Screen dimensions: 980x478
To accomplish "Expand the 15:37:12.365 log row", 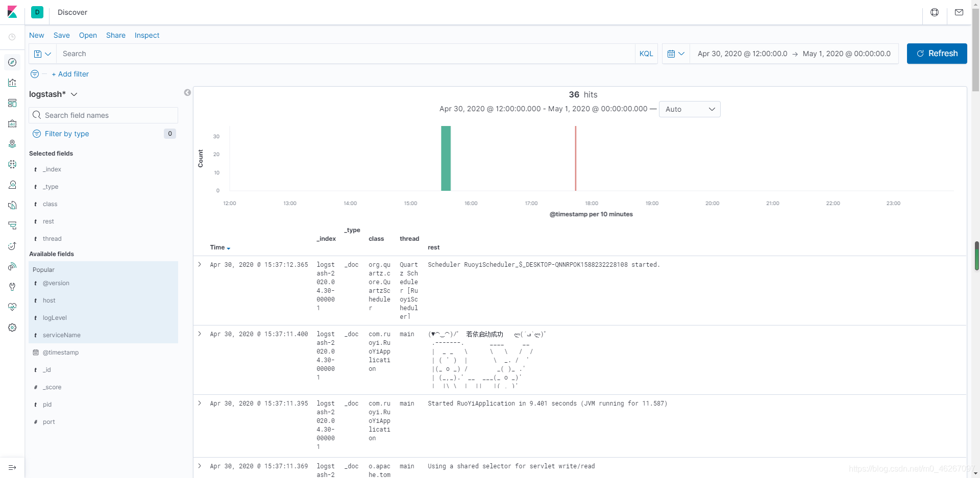I will pyautogui.click(x=200, y=264).
